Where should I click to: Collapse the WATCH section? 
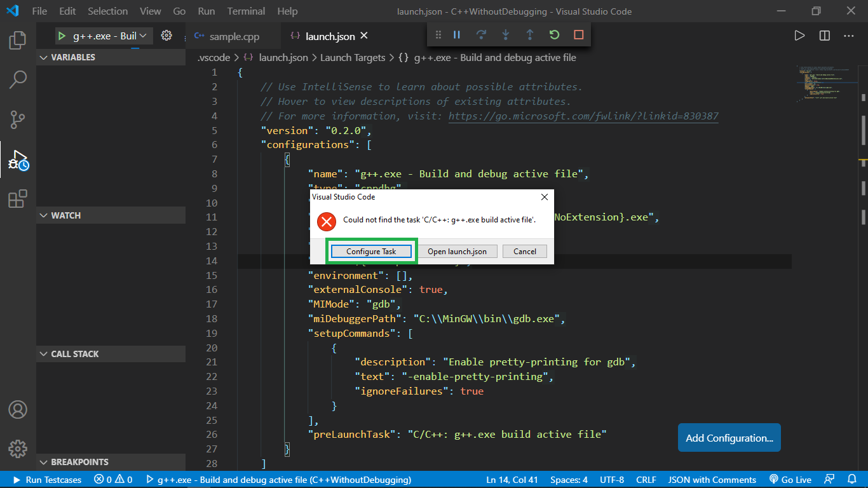(x=65, y=215)
